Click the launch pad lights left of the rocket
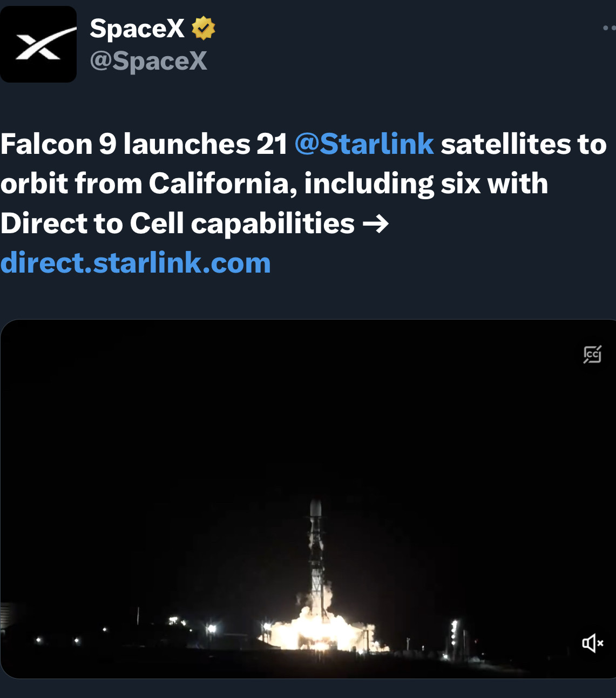The width and height of the screenshot is (616, 698). [211, 628]
